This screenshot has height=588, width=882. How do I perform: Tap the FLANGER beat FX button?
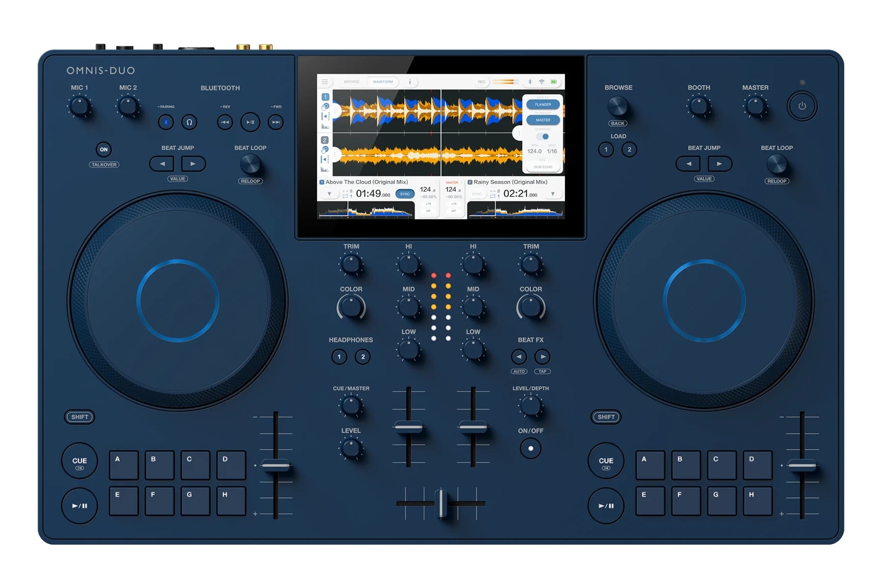542,104
